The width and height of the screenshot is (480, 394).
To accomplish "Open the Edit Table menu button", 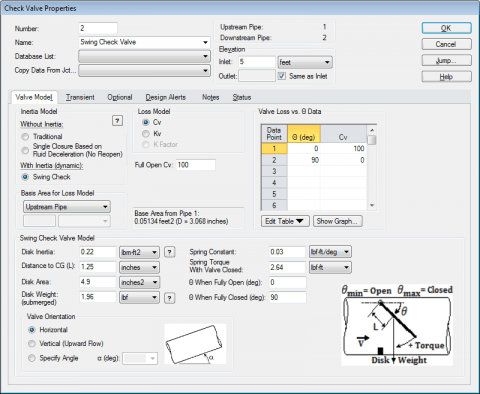I will (x=285, y=221).
